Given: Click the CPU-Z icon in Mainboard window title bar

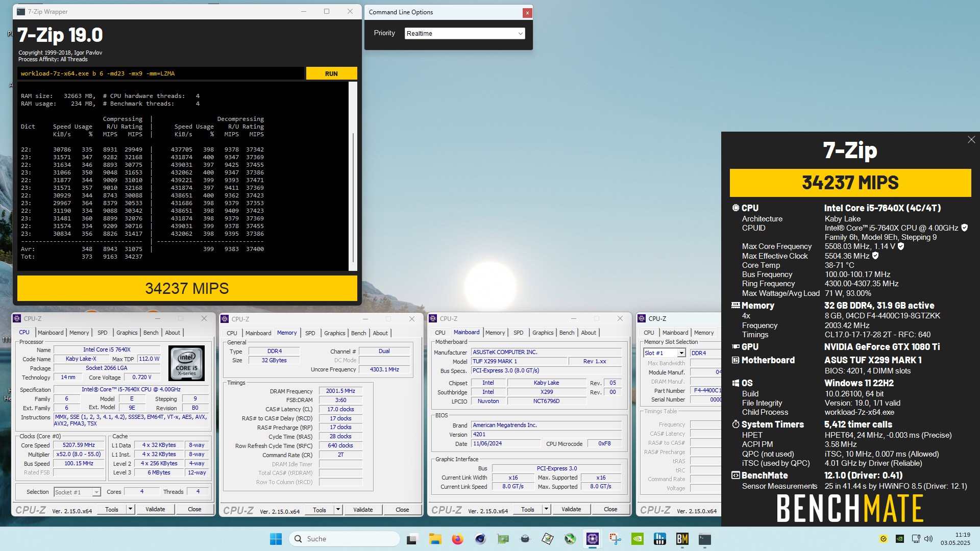Looking at the screenshot, I should 433,318.
